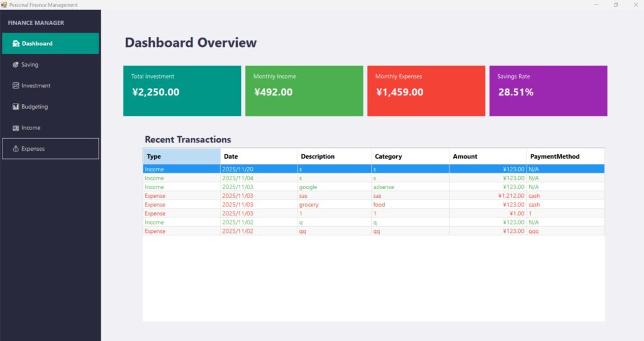Click the ¥1.00 amount cell

coord(488,214)
